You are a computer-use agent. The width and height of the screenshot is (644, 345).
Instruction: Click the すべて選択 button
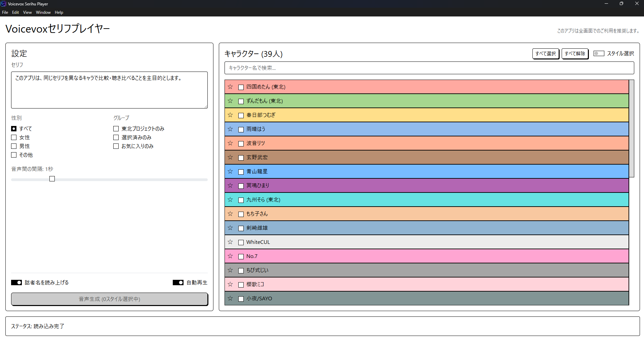coord(546,54)
